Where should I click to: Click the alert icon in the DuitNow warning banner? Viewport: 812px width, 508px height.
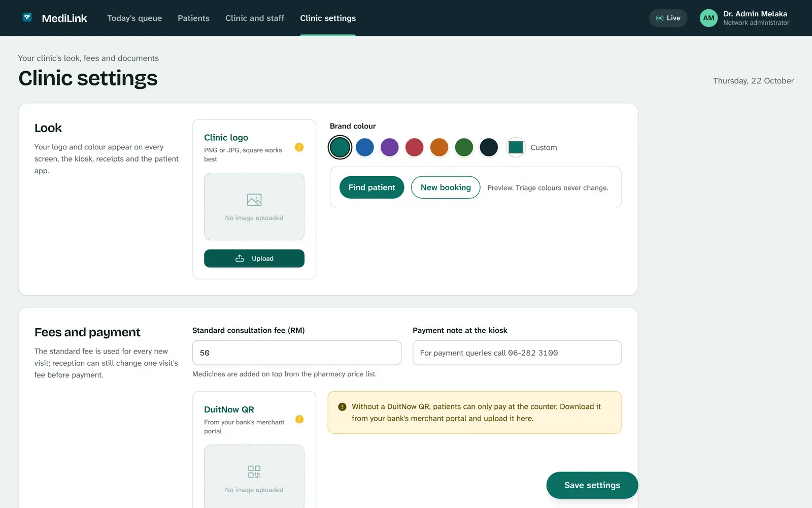click(x=342, y=407)
